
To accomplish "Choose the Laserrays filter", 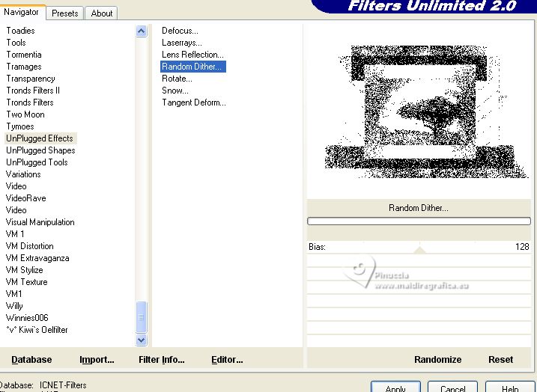I will click(182, 43).
